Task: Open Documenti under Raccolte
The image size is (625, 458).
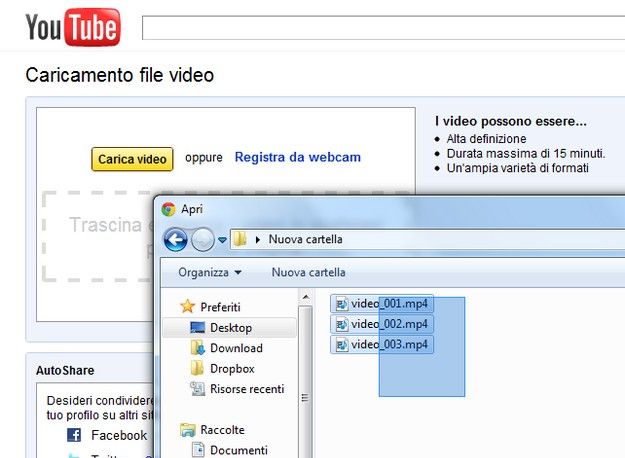Action: pos(239,450)
